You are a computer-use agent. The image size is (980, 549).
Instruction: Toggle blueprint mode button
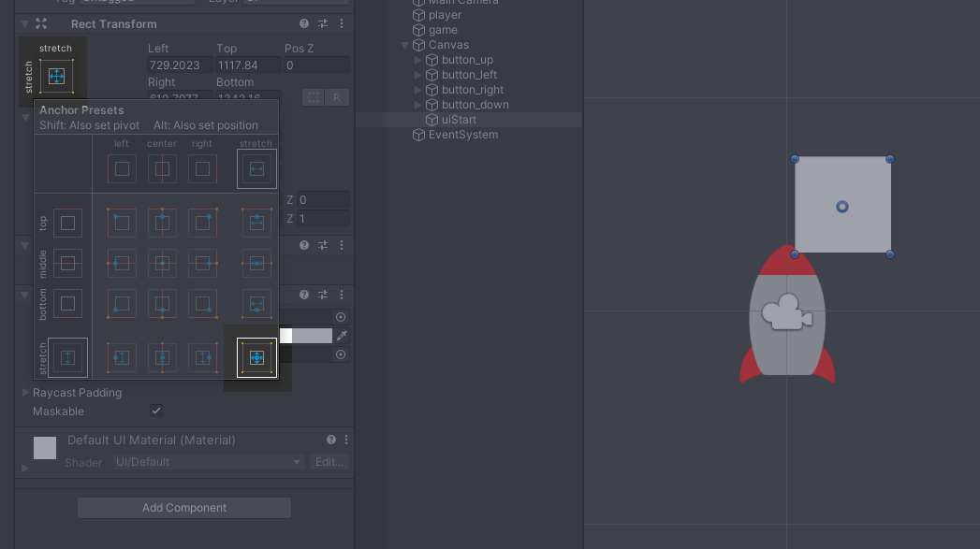[x=314, y=97]
